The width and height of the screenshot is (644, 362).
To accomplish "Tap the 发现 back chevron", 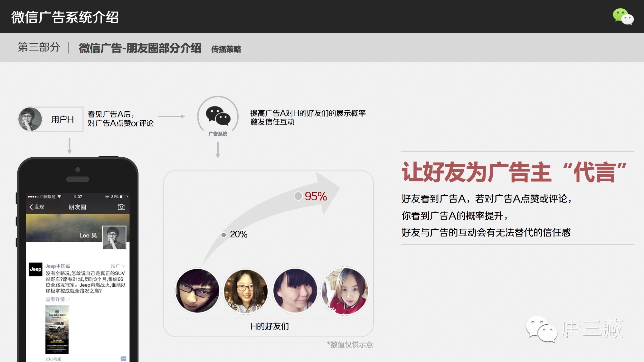I will pyautogui.click(x=31, y=207).
